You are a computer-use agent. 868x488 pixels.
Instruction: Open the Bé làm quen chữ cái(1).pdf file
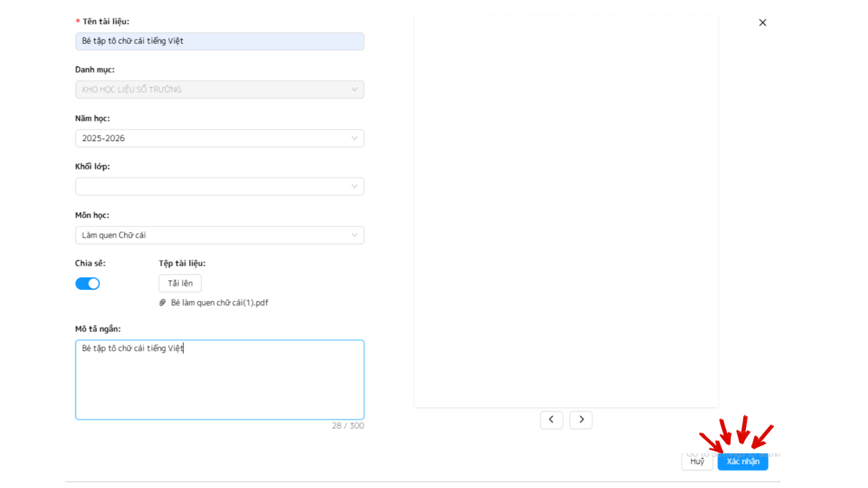(x=219, y=303)
